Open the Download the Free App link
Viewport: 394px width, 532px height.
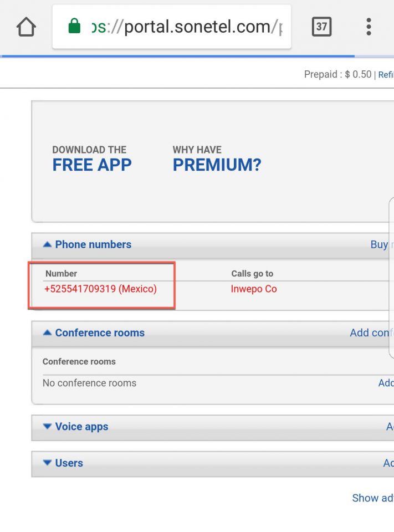[92, 158]
